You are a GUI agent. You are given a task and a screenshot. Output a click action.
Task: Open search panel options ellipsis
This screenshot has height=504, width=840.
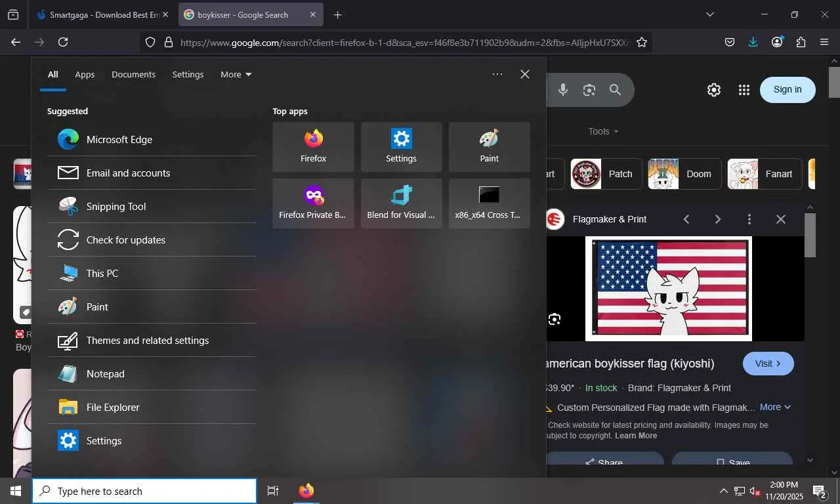(497, 74)
